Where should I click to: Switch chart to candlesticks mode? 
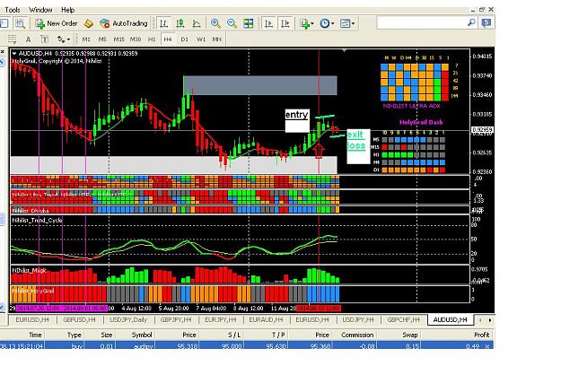180,23
